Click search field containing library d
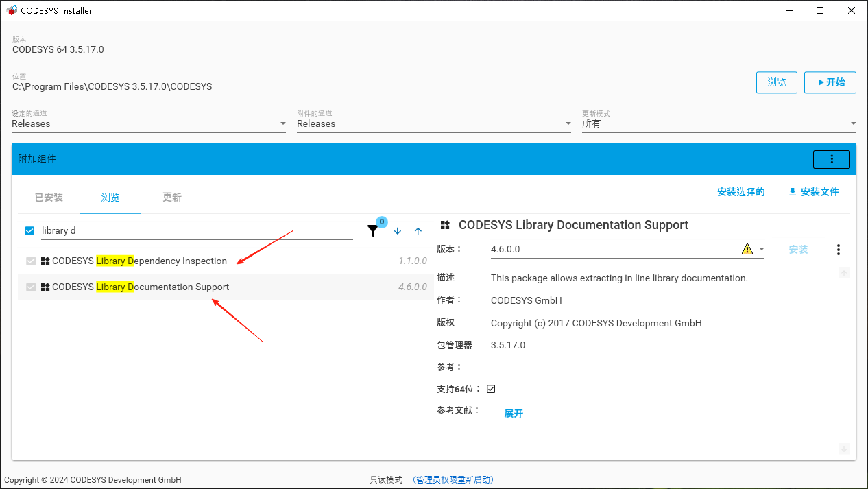The height and width of the screenshot is (489, 868). 197,231
